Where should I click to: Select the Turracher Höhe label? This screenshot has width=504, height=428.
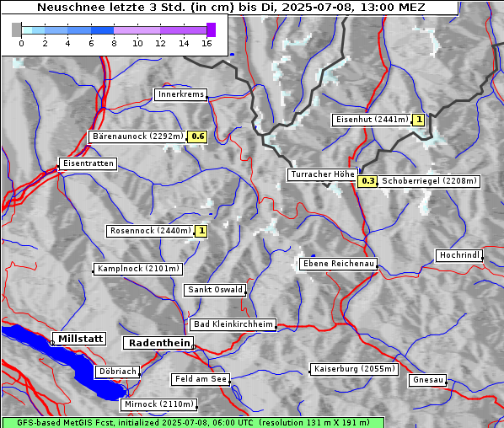(x=323, y=174)
